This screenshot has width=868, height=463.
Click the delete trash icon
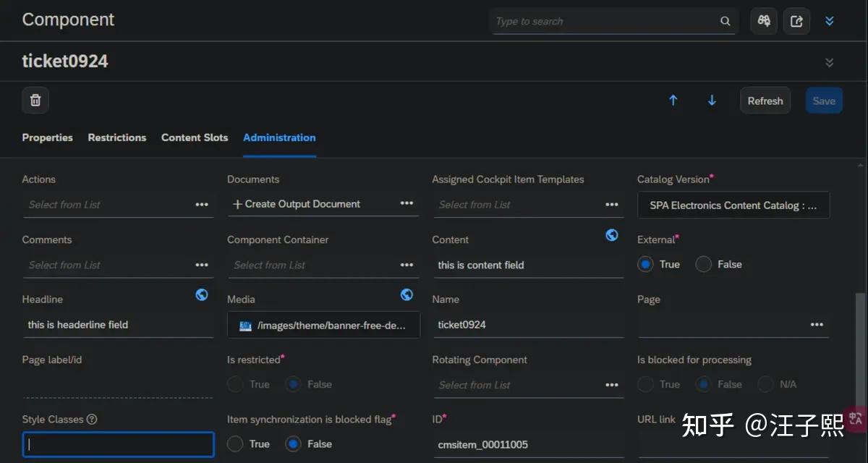(35, 101)
